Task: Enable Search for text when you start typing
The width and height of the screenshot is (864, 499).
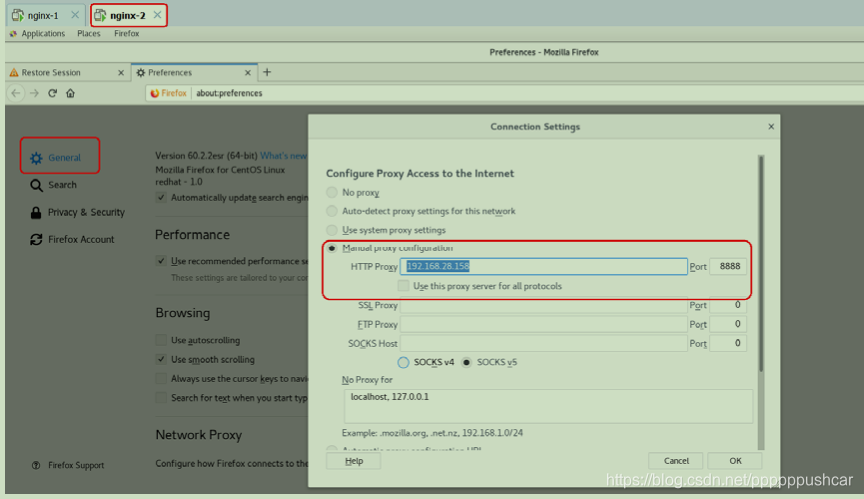Action: [x=161, y=398]
